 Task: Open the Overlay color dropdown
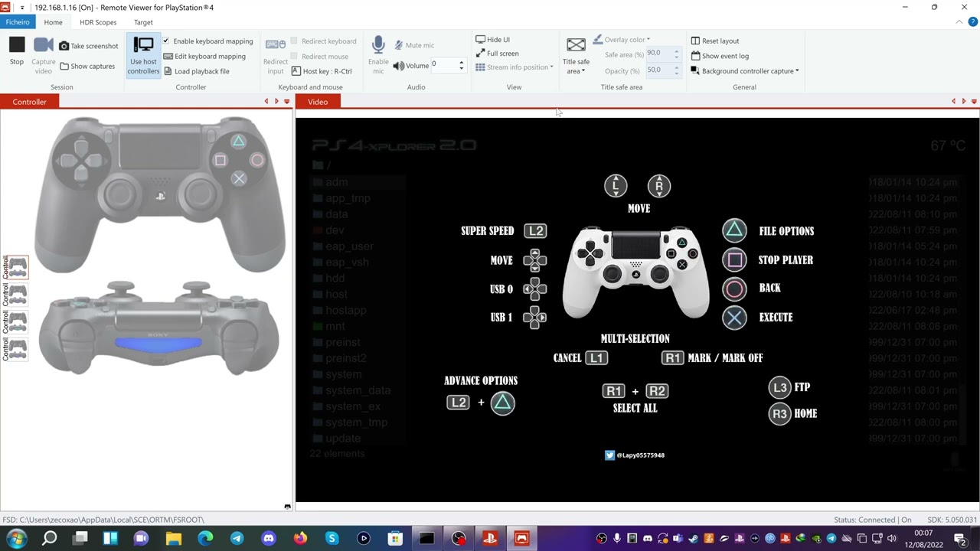coord(620,40)
